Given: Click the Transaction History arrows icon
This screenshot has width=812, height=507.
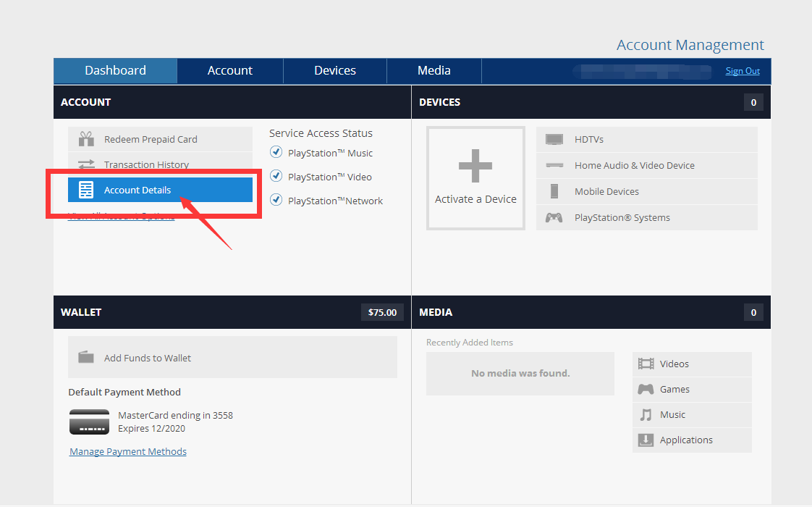Looking at the screenshot, I should click(x=87, y=164).
